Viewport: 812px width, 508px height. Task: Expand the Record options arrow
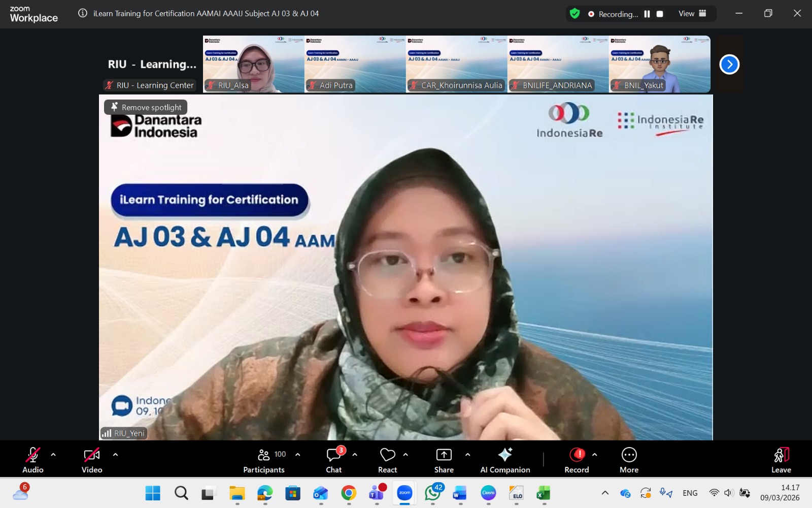(594, 455)
